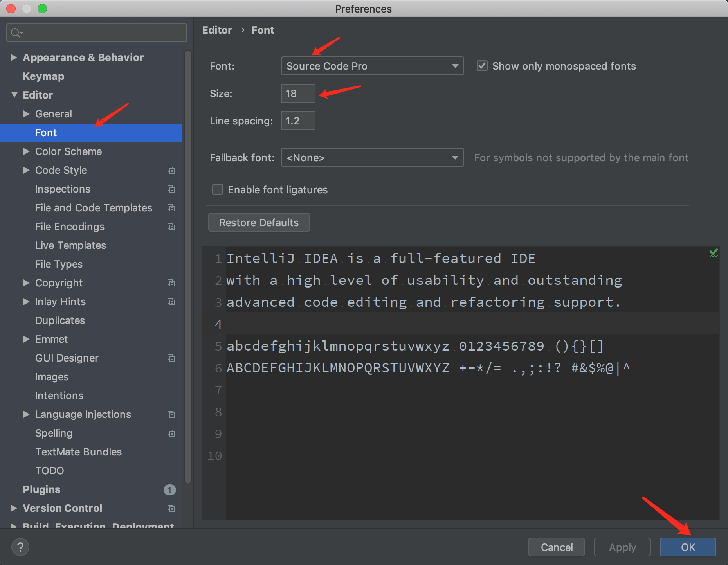This screenshot has height=565, width=728.
Task: Click the settings icon beside Version Control
Action: coord(171,508)
